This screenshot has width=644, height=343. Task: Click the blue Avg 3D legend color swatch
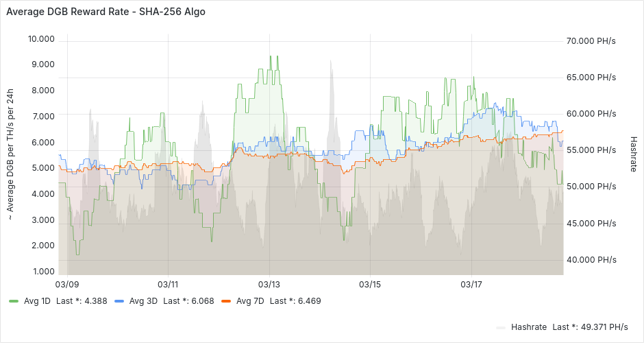pyautogui.click(x=119, y=301)
